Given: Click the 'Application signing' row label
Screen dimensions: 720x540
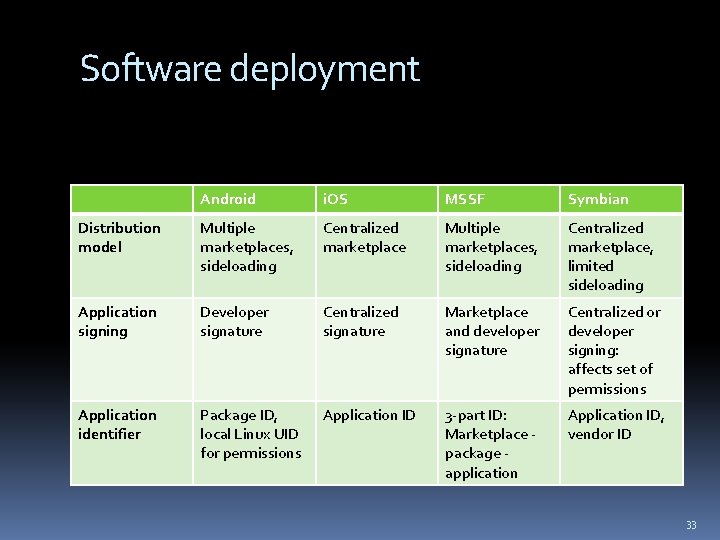Looking at the screenshot, I should (132, 349).
